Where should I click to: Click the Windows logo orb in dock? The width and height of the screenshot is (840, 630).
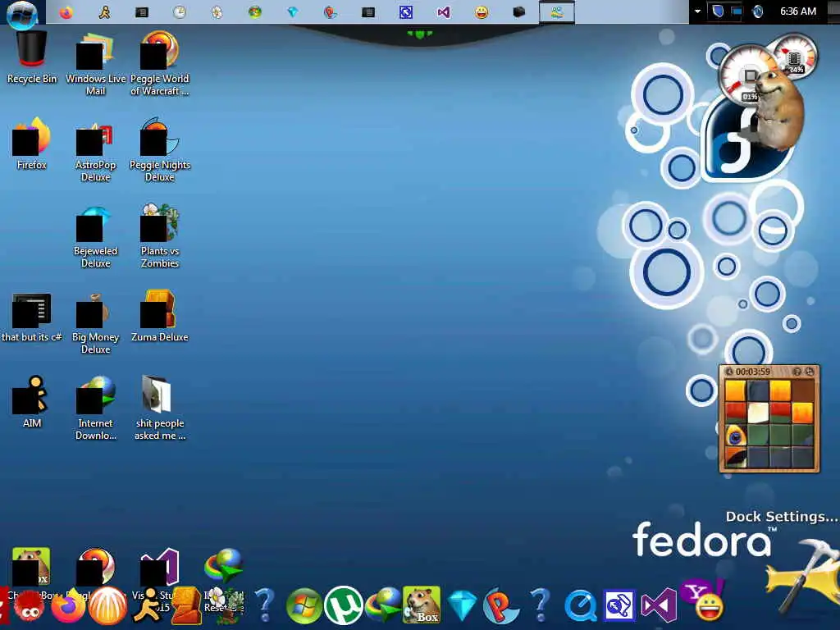pos(304,606)
